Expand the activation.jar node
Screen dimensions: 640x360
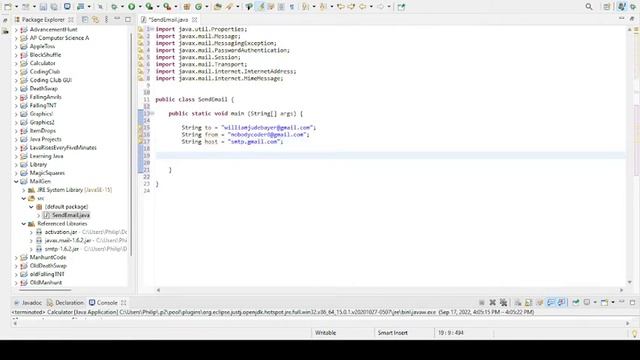(x=31, y=232)
